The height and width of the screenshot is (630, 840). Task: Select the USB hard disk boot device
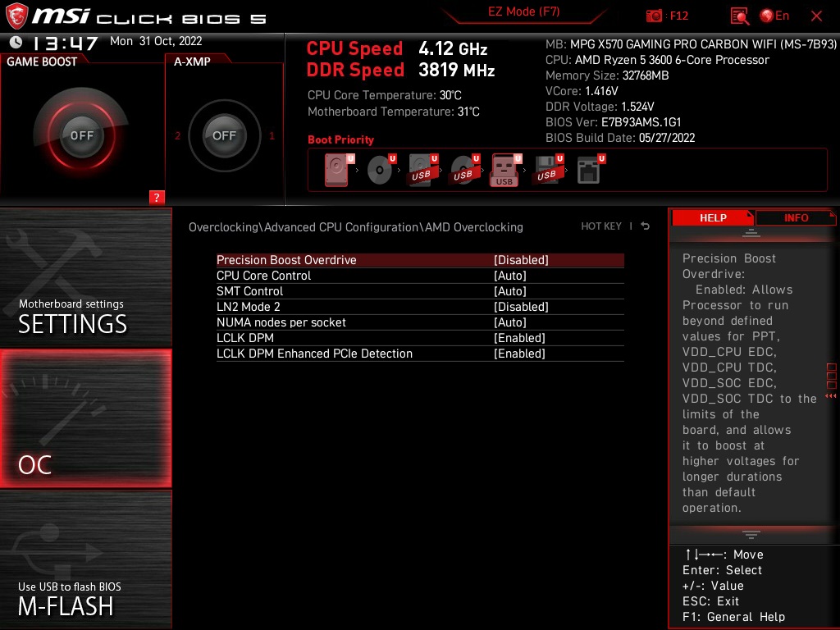423,170
